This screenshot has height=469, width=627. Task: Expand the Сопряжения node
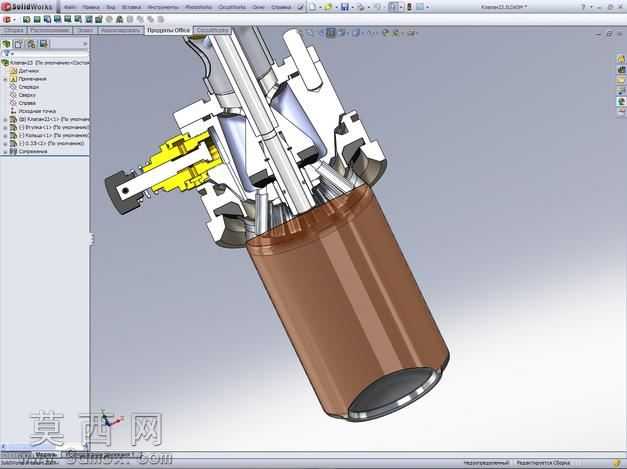[5, 152]
